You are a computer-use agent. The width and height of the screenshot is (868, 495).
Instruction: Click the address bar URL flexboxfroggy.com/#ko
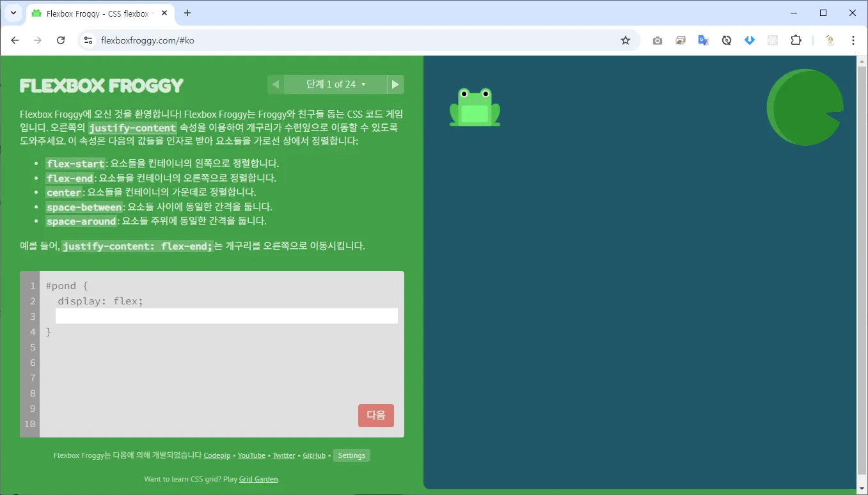(x=148, y=40)
